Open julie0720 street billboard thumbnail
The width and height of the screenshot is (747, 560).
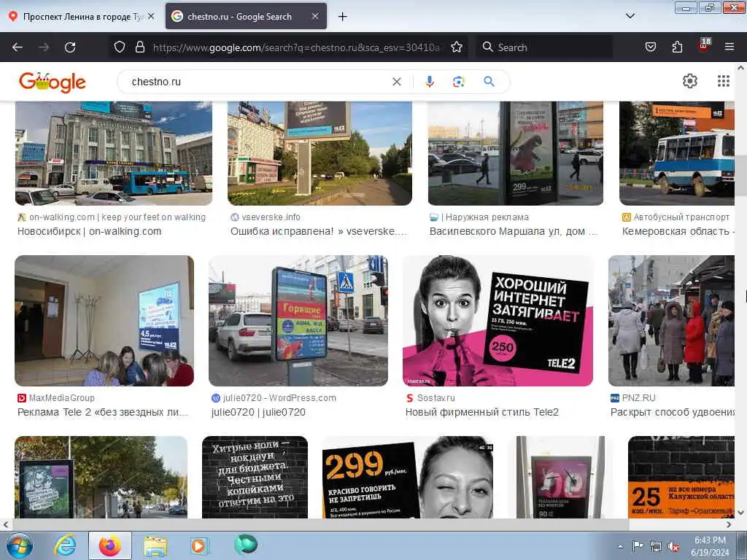pyautogui.click(x=298, y=321)
